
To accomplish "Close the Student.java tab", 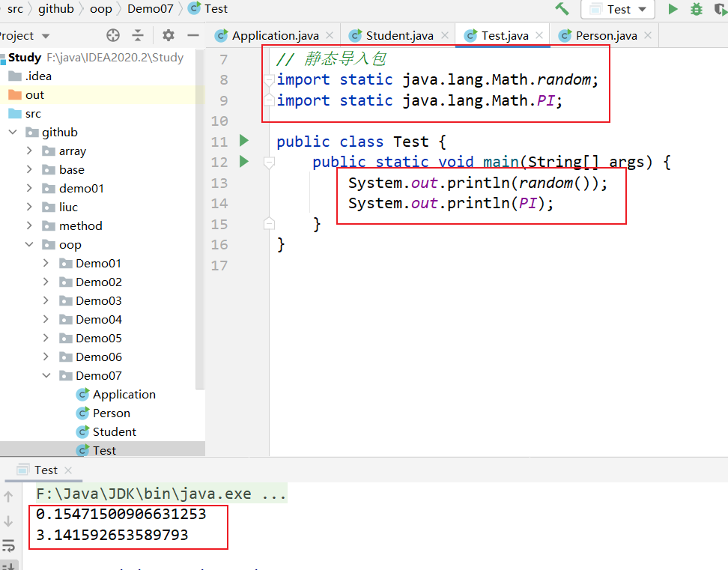I will point(446,35).
